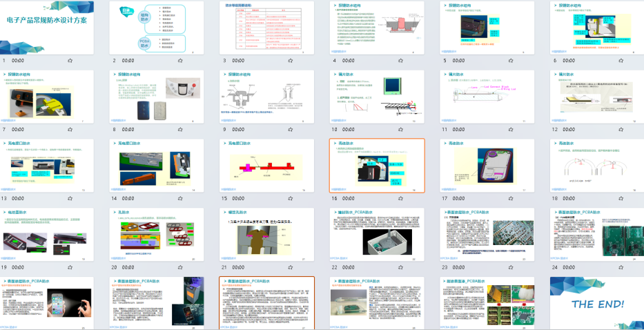Click the 00:00 timing under slide 12
The width and height of the screenshot is (644, 330).
tap(569, 130)
